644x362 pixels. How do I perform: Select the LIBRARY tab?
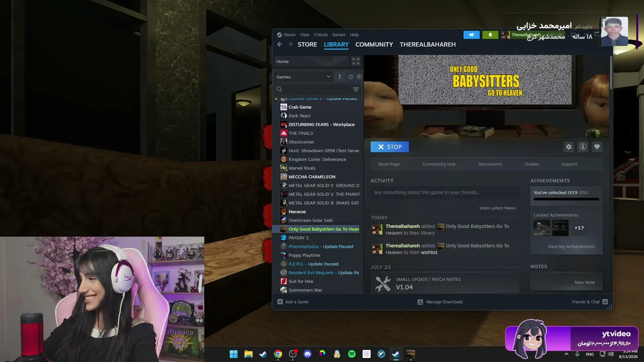click(x=336, y=44)
